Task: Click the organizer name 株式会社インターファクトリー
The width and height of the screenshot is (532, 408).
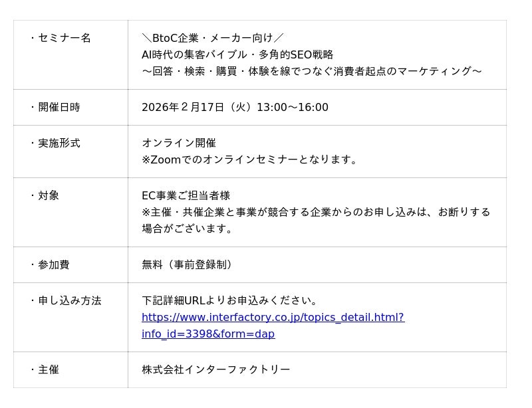Action: [216, 369]
